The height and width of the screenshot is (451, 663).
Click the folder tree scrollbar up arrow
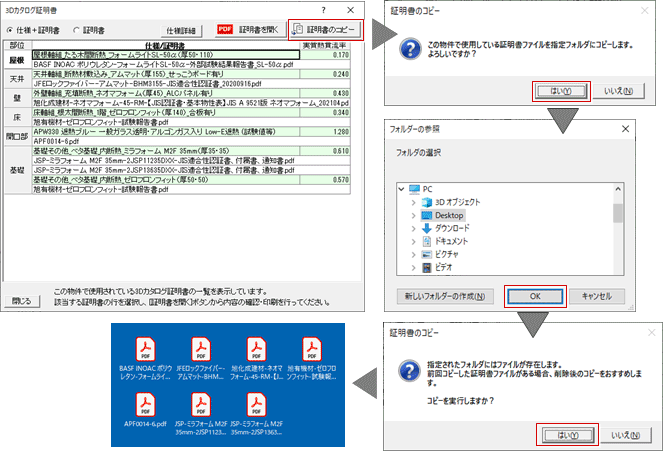click(618, 189)
